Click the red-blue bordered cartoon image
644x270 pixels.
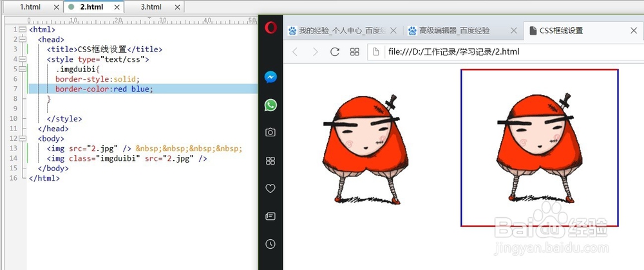[x=539, y=148]
